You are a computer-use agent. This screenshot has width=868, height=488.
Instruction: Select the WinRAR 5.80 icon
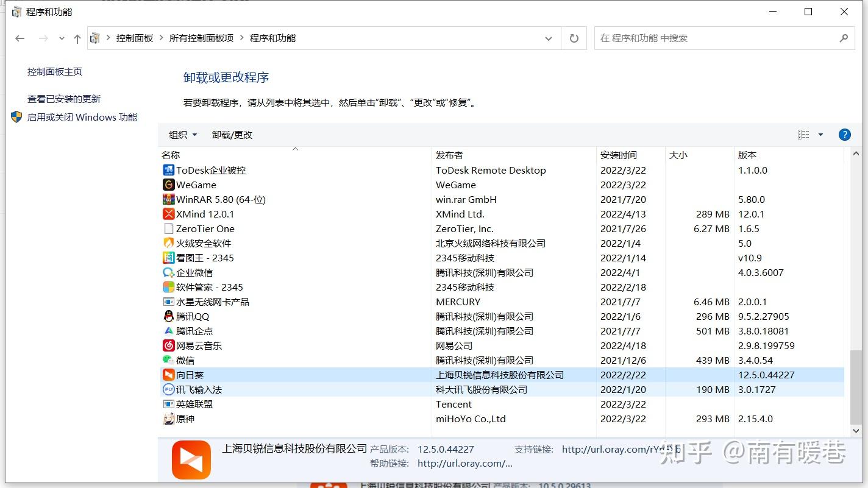(168, 199)
